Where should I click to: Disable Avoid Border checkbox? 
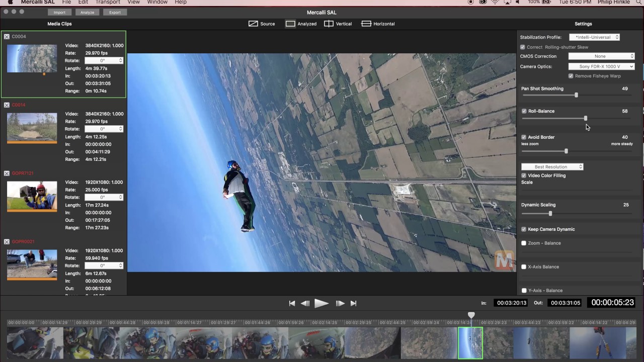pos(524,137)
